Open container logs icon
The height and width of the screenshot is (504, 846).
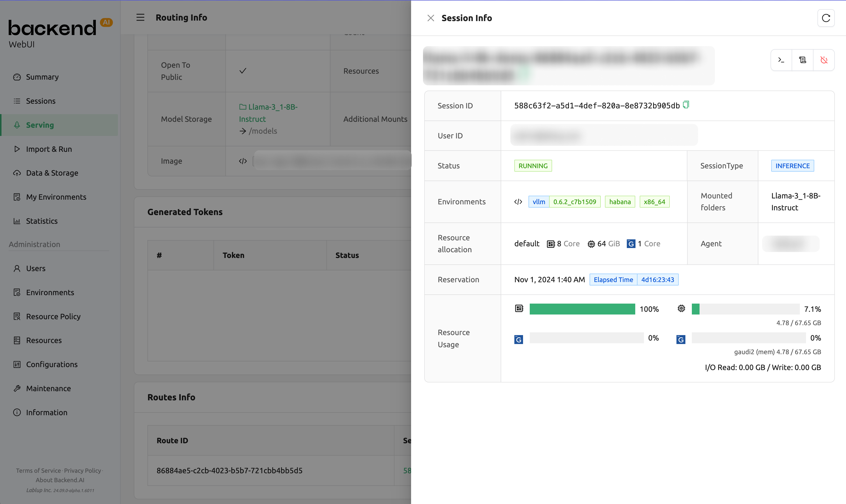(803, 60)
